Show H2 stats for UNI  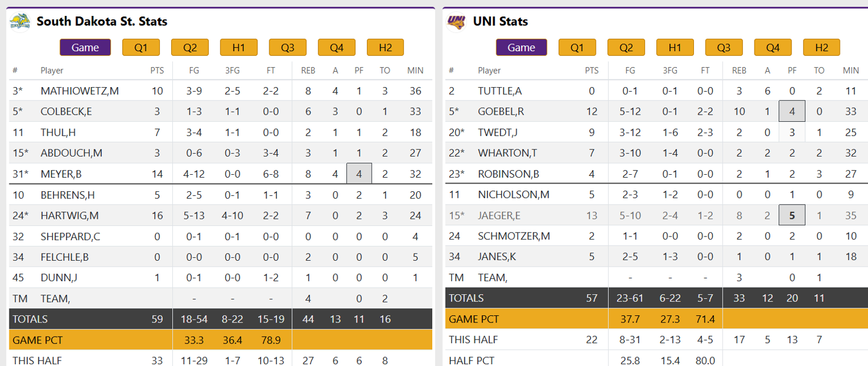click(821, 47)
